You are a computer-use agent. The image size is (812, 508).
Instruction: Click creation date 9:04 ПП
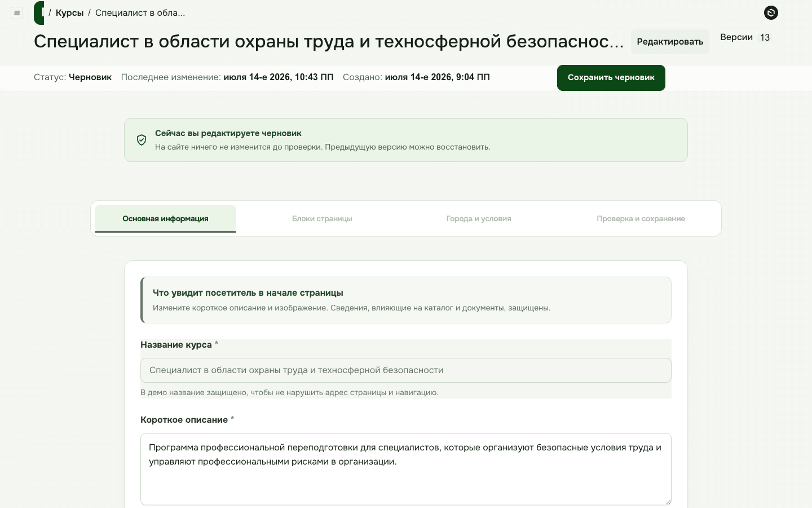coord(437,77)
